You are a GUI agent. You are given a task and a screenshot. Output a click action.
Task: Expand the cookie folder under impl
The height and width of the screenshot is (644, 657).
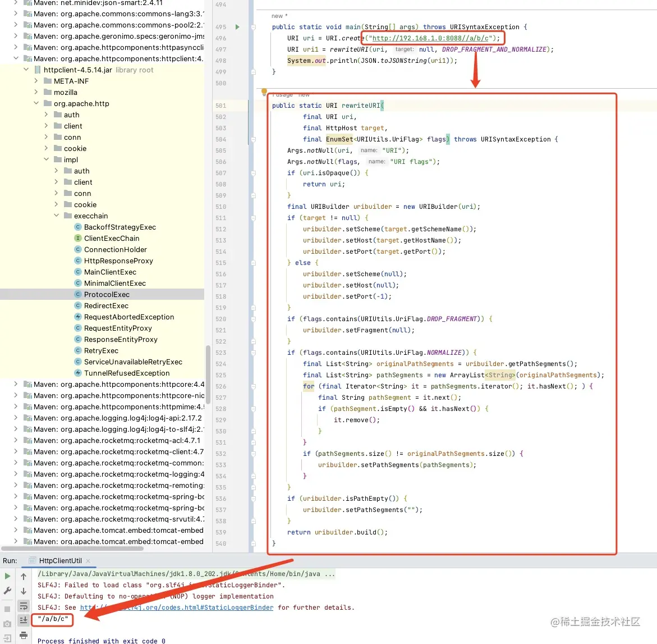click(56, 204)
